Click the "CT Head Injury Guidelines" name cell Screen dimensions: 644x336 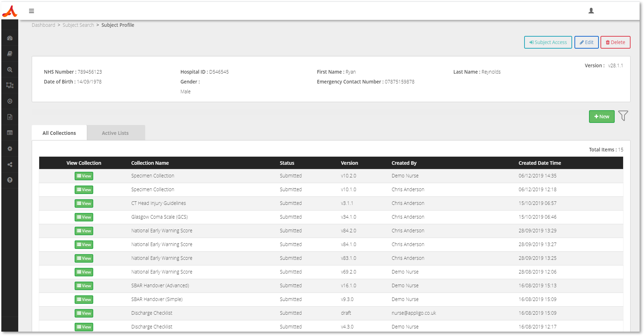pyautogui.click(x=158, y=203)
